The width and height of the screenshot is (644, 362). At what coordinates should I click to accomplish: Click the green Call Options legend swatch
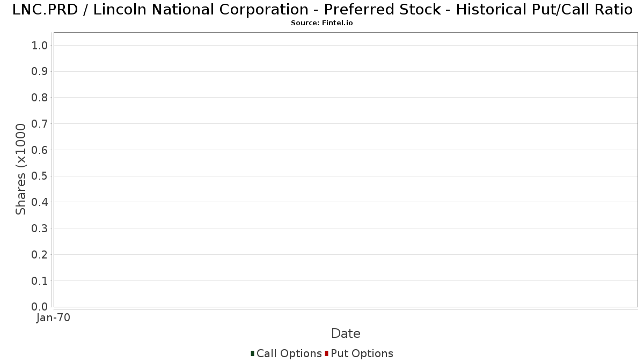[x=252, y=353]
